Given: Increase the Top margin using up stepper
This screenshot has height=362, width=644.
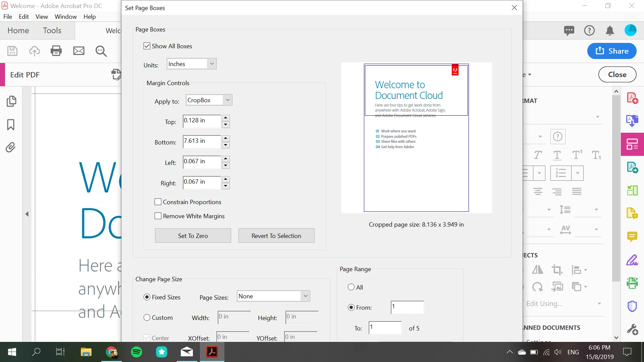Looking at the screenshot, I should [x=226, y=118].
